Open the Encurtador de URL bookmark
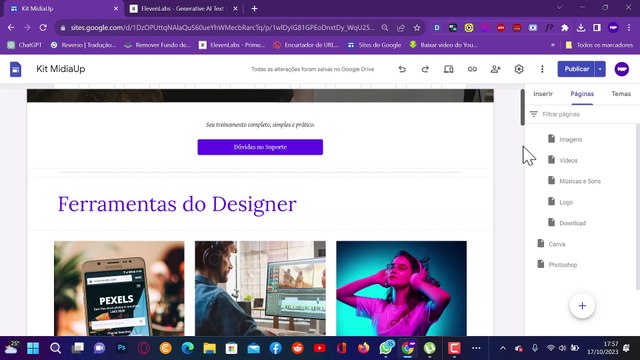Image resolution: width=640 pixels, height=360 pixels. [x=307, y=45]
